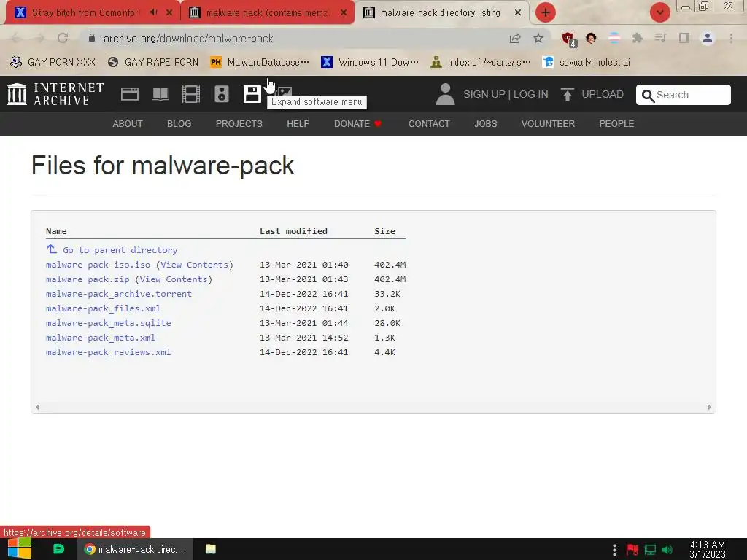The image size is (747, 560).
Task: Open the ABOUT menu item
Action: pyautogui.click(x=128, y=124)
